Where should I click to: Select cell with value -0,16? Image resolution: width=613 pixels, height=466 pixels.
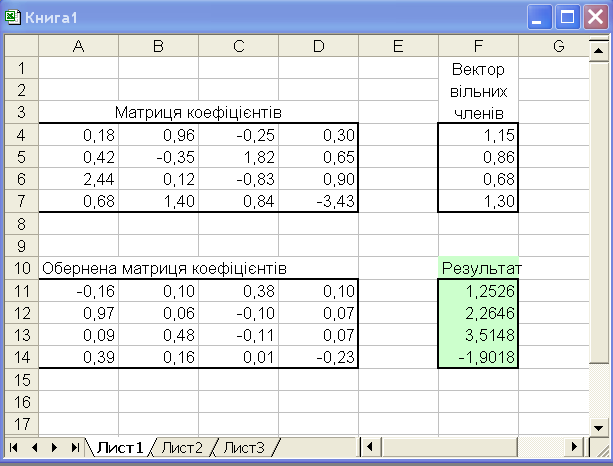pyautogui.click(x=79, y=291)
